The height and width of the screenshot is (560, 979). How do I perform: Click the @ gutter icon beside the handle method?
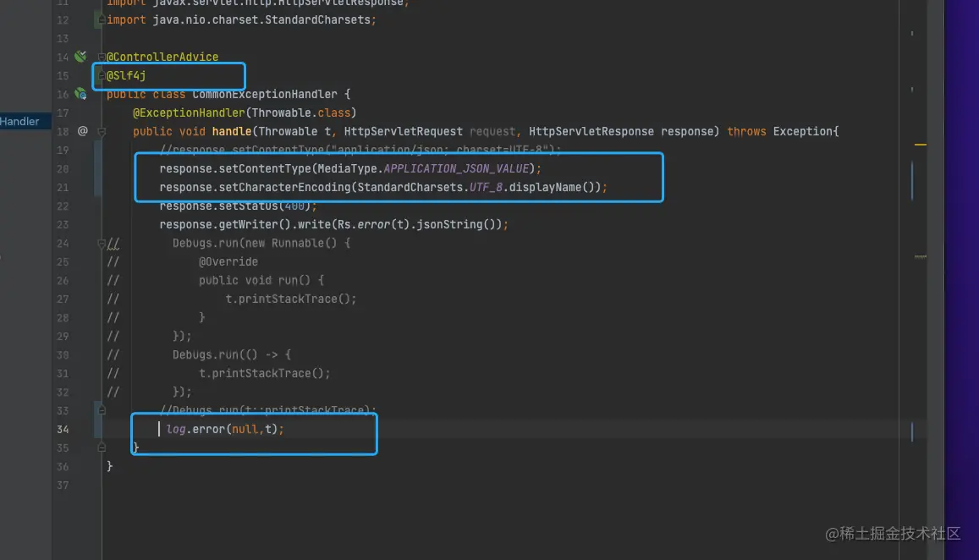click(82, 131)
